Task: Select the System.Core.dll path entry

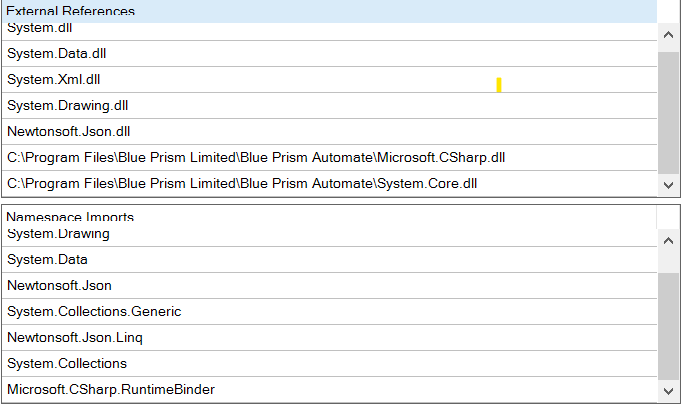Action: (x=329, y=184)
